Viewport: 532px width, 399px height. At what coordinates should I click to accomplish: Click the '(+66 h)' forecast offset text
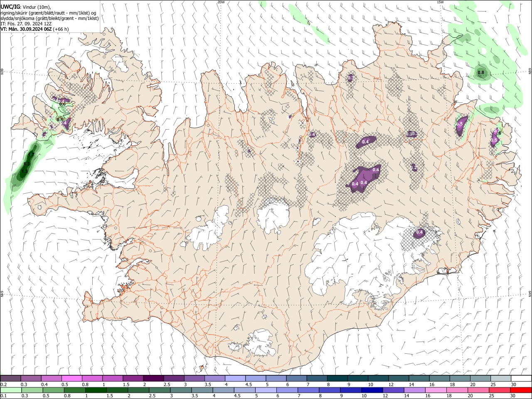(61, 29)
